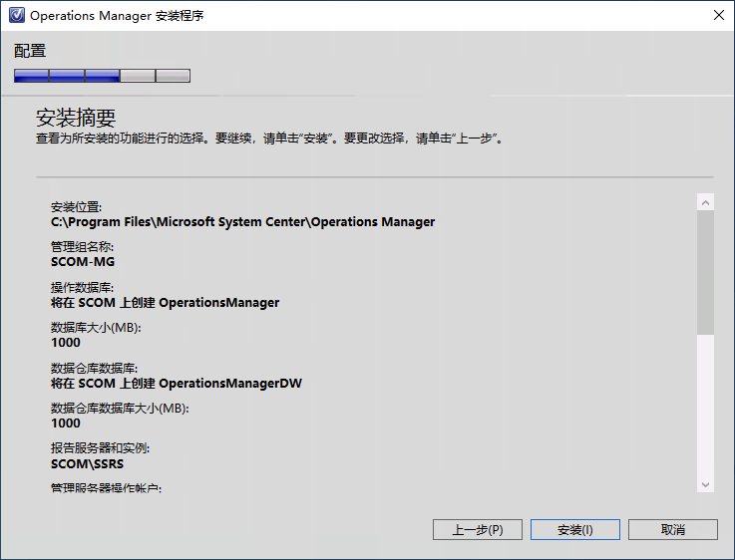Click the SCOM-MG management group name
735x560 pixels.
tap(83, 262)
